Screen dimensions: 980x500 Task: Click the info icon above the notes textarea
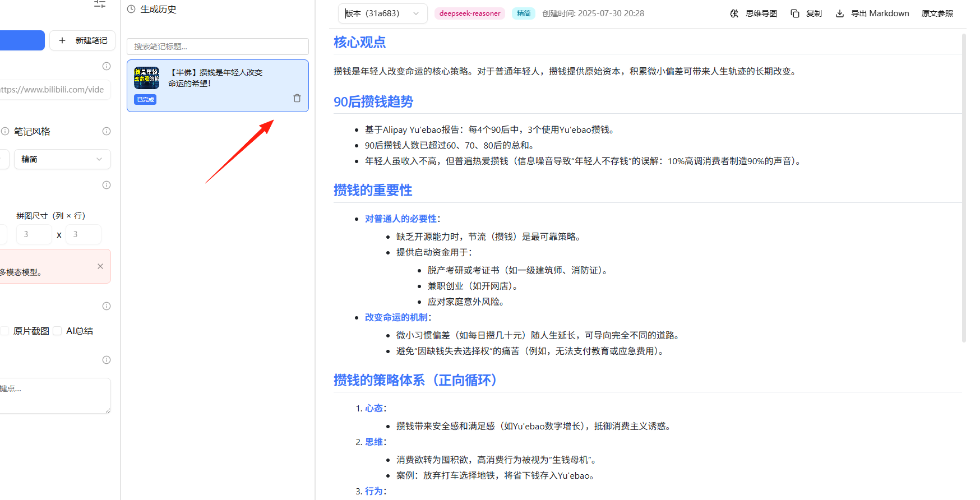(x=107, y=360)
